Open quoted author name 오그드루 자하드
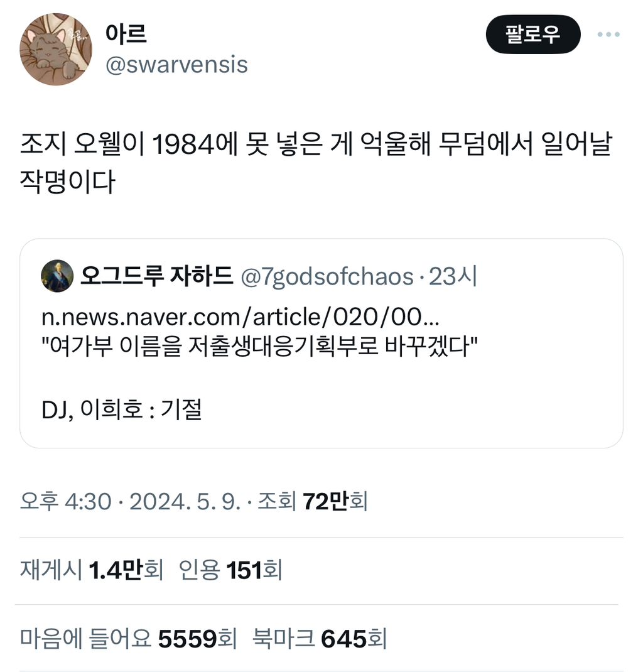The height and width of the screenshot is (672, 643). (157, 276)
